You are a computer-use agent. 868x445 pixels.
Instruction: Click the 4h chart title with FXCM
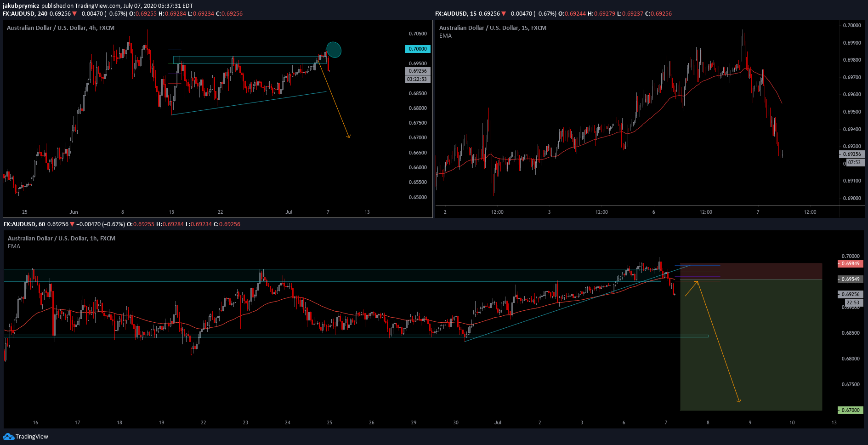pos(61,28)
